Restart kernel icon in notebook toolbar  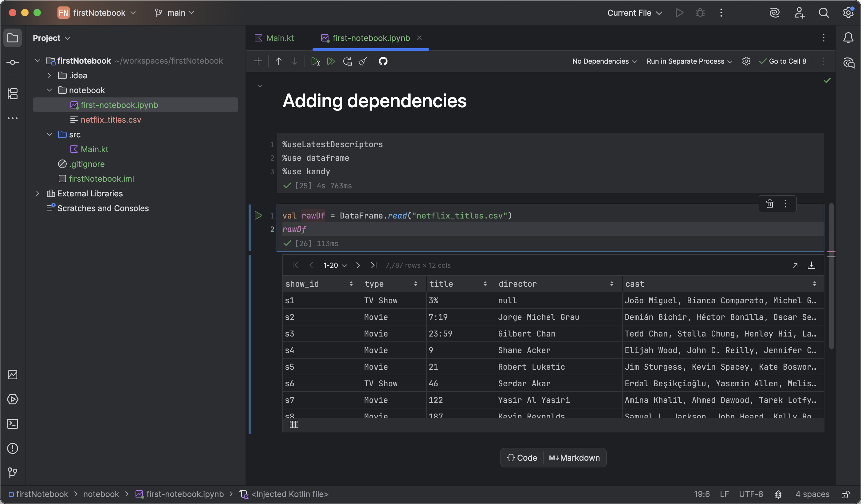click(347, 61)
